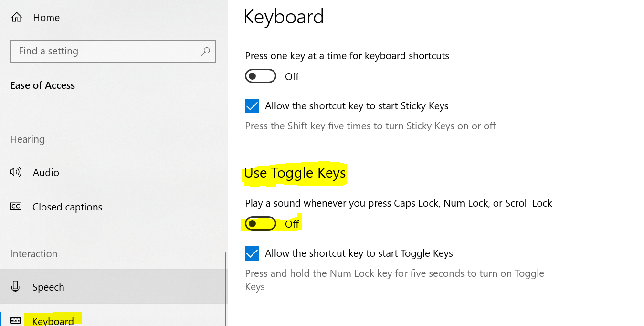Click the Closed captions CC icon
Screen dimensions: 644x326
pos(16,206)
